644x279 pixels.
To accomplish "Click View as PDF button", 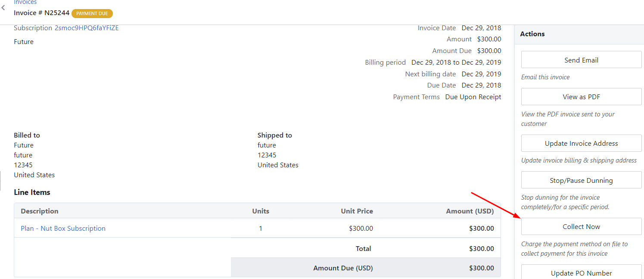I will tap(581, 97).
